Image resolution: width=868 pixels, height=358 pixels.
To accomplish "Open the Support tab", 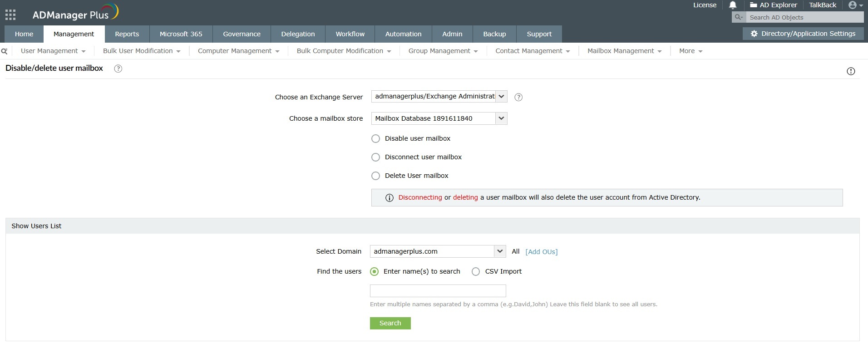I will pos(539,34).
